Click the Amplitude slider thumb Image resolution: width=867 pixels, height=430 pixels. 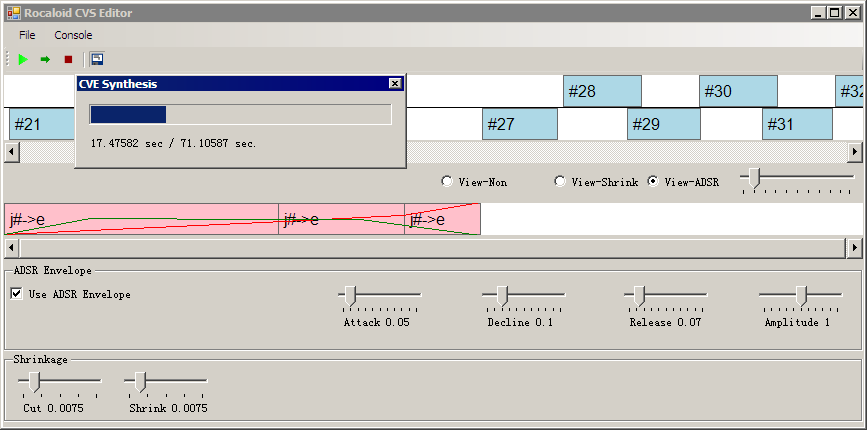coord(802,296)
